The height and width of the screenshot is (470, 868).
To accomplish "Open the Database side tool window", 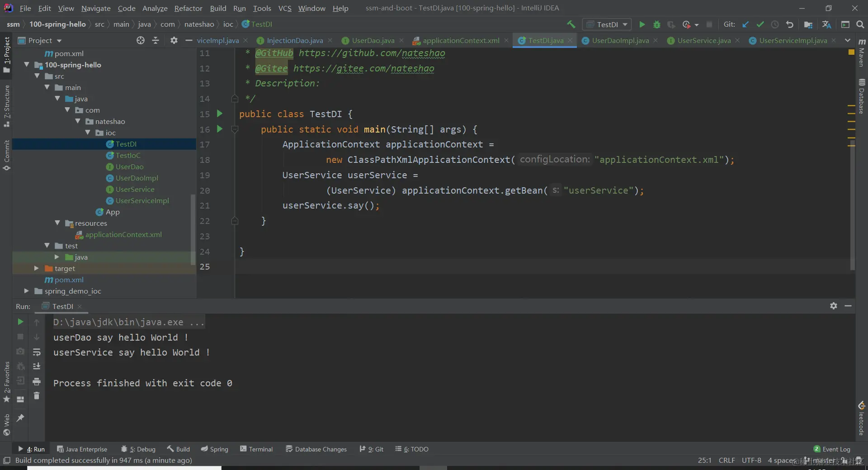I will (862, 96).
